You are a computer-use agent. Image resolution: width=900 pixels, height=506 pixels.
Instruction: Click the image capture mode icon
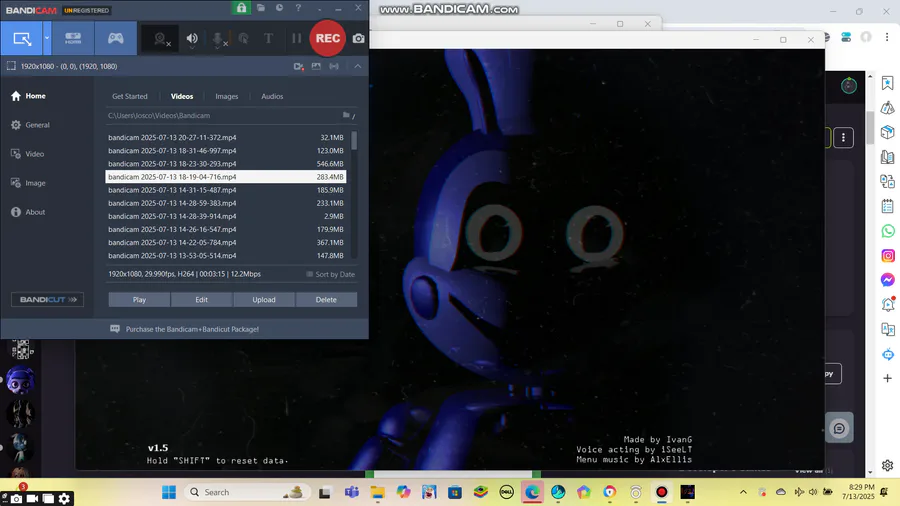tap(316, 67)
